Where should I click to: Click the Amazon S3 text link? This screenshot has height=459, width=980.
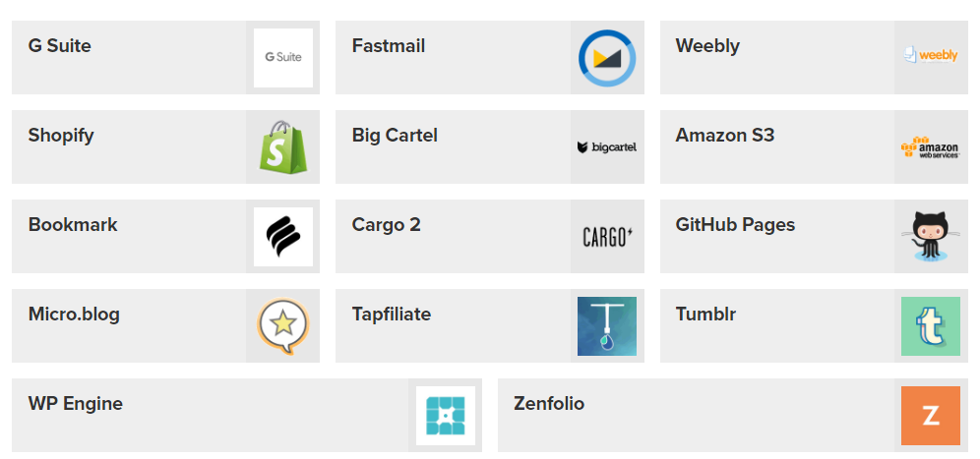point(725,136)
